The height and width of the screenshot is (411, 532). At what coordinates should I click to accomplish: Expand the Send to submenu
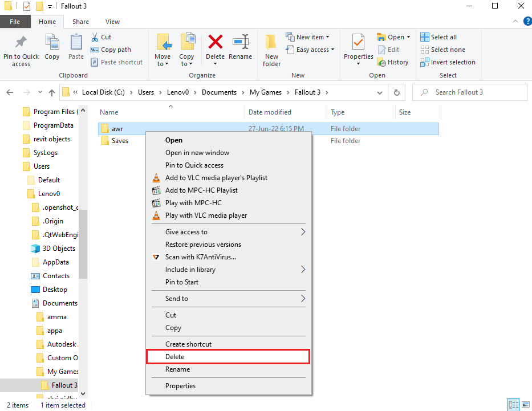pos(228,298)
